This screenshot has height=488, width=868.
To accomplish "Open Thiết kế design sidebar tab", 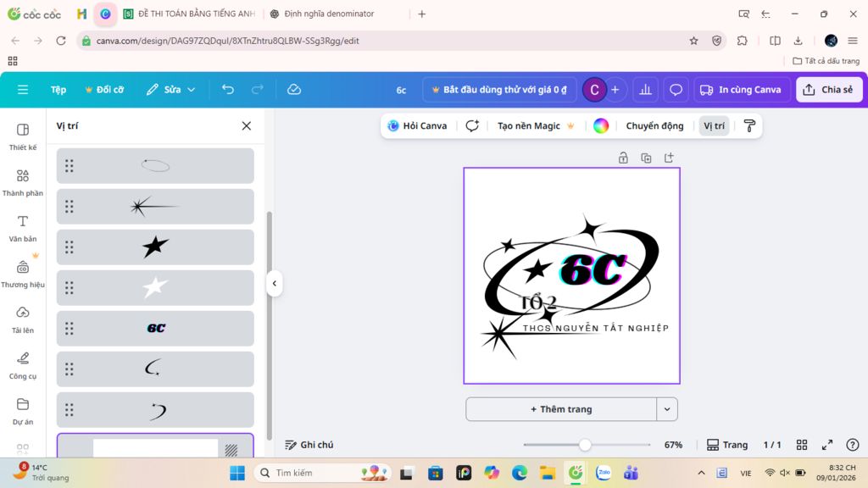I will point(23,136).
